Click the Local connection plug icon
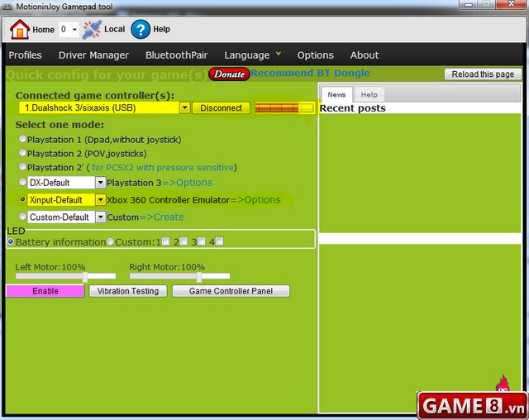 click(92, 29)
